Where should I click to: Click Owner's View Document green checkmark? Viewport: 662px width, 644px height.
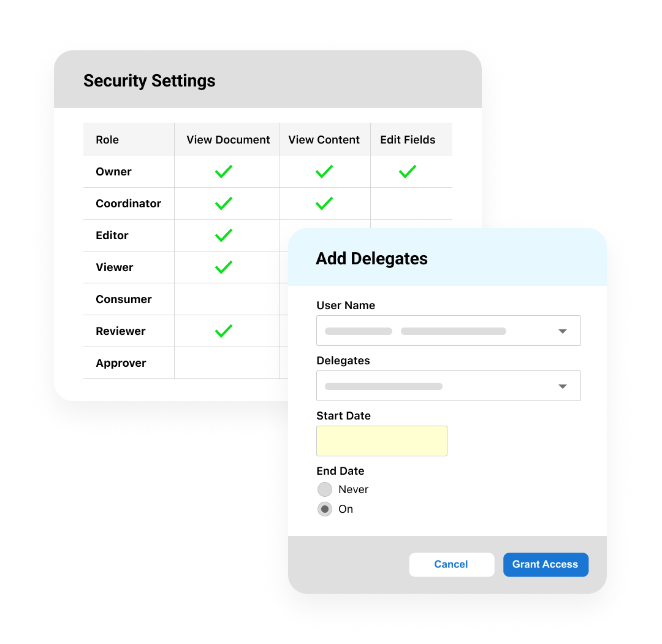coord(224,172)
